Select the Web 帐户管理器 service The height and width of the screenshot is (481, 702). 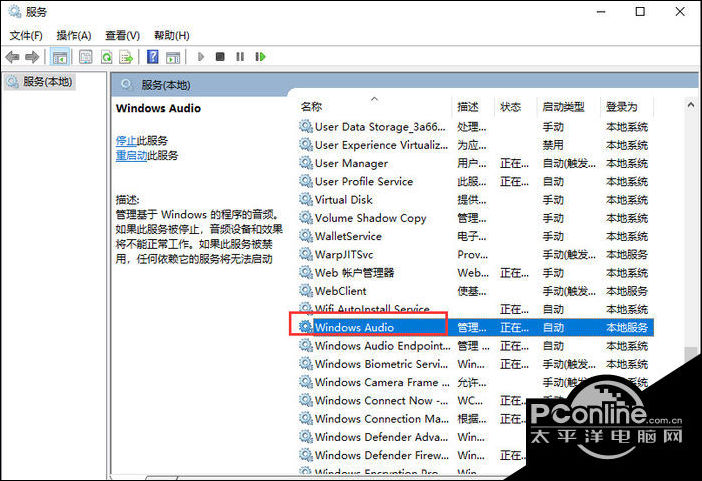click(475, 273)
